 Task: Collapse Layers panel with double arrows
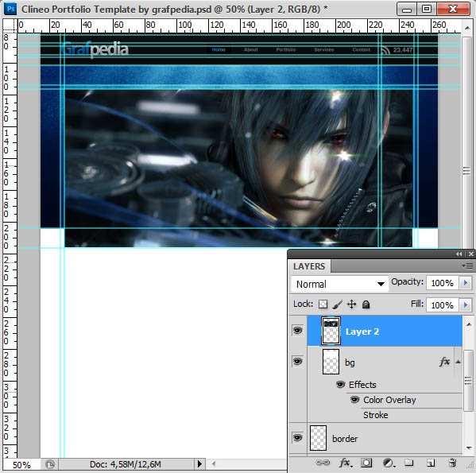(x=459, y=254)
